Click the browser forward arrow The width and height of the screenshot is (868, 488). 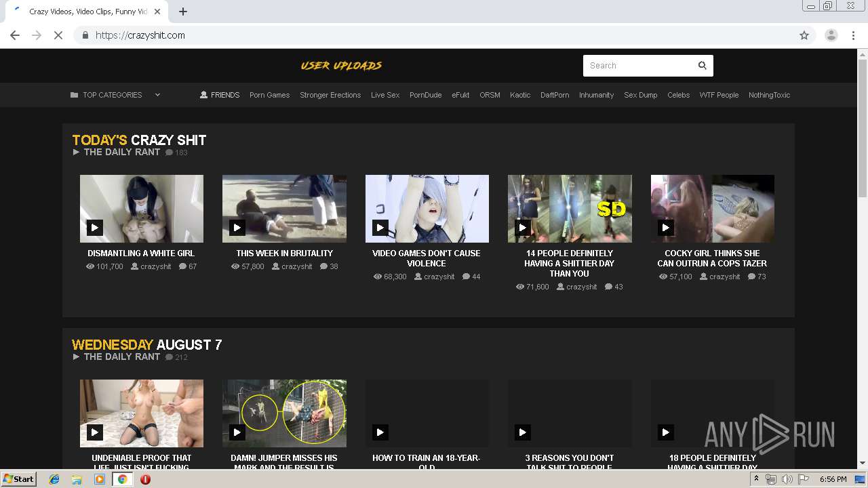(37, 35)
